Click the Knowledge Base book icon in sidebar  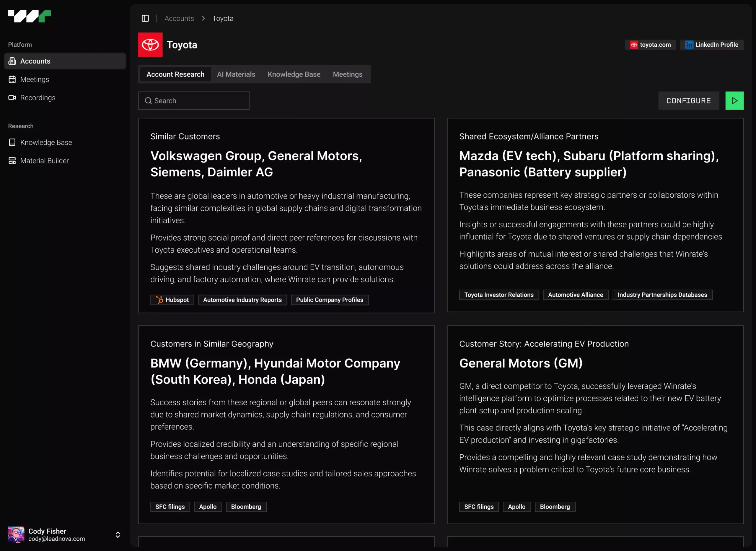tap(12, 142)
